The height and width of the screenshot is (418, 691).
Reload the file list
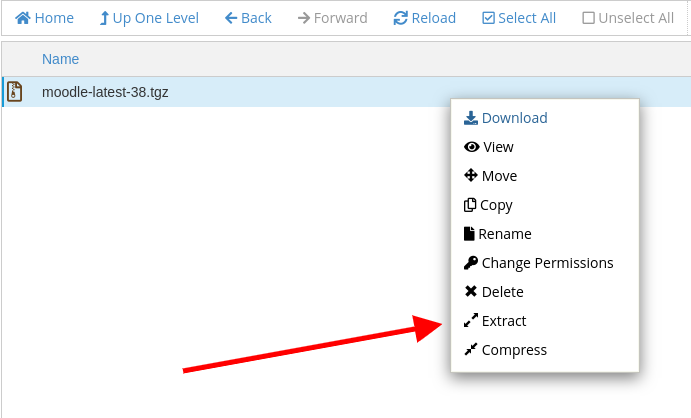click(x=424, y=18)
